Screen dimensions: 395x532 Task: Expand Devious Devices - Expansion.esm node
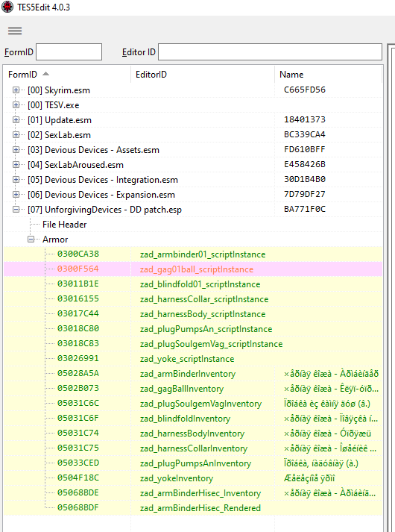click(16, 195)
